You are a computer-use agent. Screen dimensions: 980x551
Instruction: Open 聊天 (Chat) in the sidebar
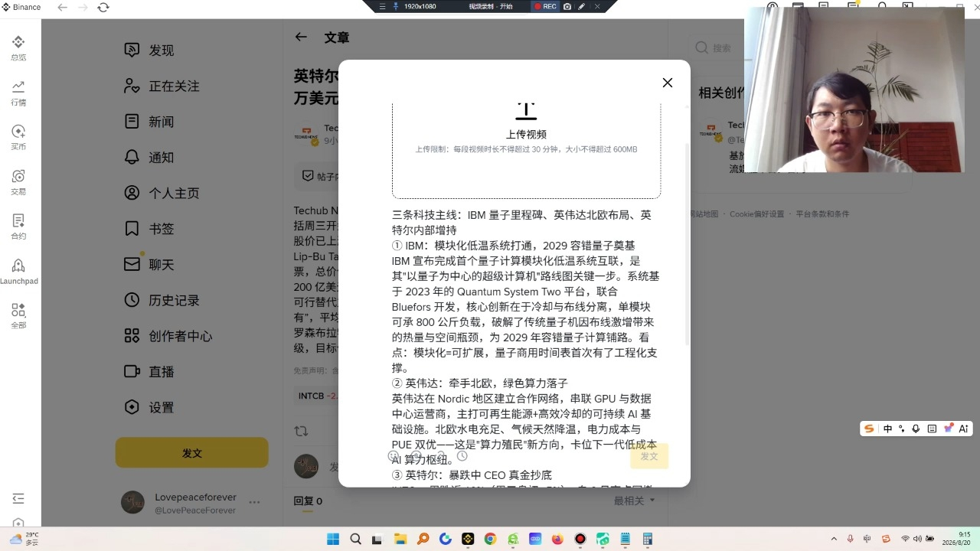(149, 264)
